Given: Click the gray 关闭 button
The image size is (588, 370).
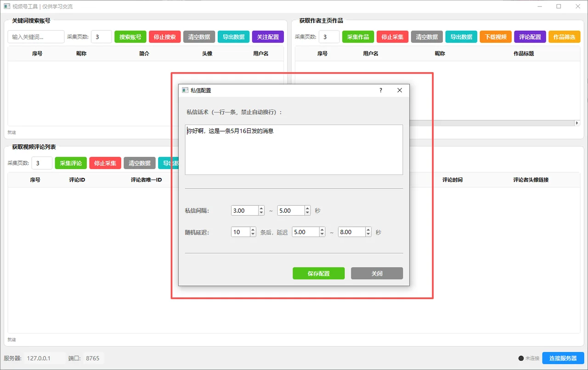Looking at the screenshot, I should tap(377, 273).
